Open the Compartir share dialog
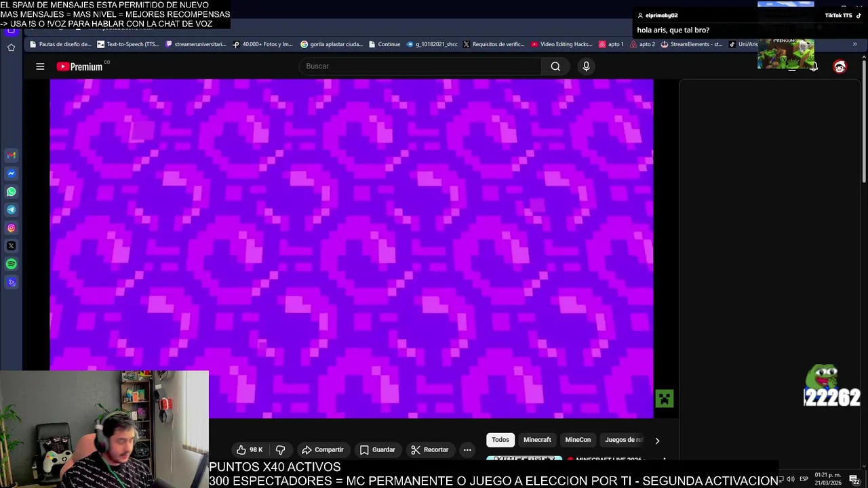 (323, 450)
